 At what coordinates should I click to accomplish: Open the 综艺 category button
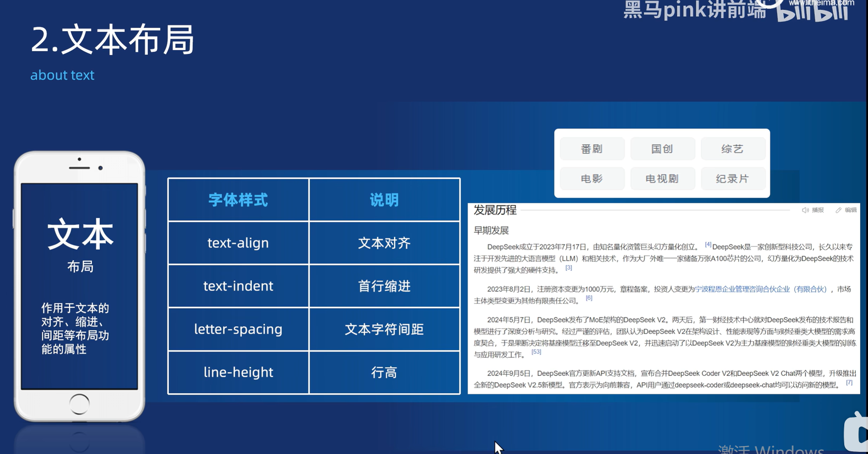tap(732, 149)
